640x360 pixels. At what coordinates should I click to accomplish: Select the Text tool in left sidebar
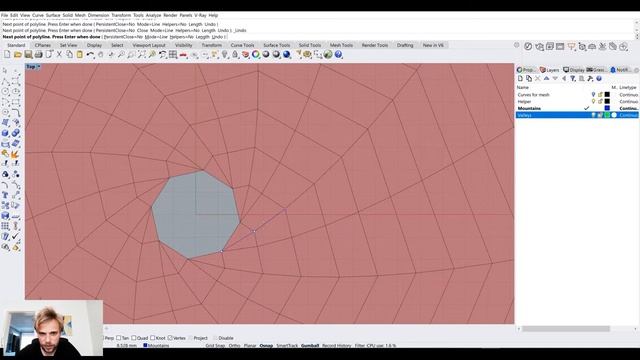coord(5,195)
